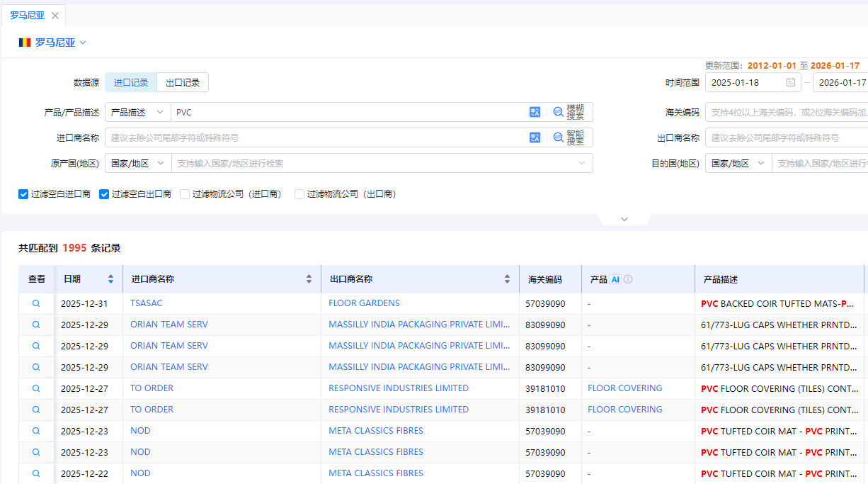Click the info icon next to product AI header
The width and height of the screenshot is (868, 484).
[628, 279]
